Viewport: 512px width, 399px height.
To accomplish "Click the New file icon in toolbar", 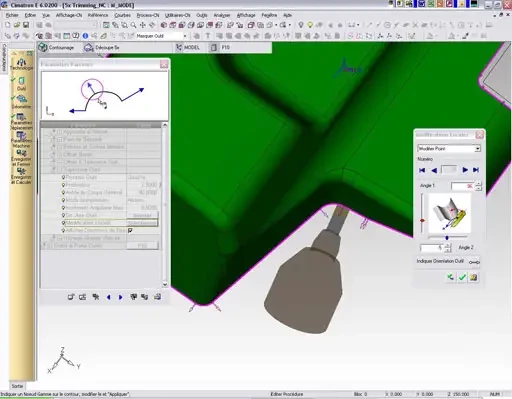I will tap(7, 25).
